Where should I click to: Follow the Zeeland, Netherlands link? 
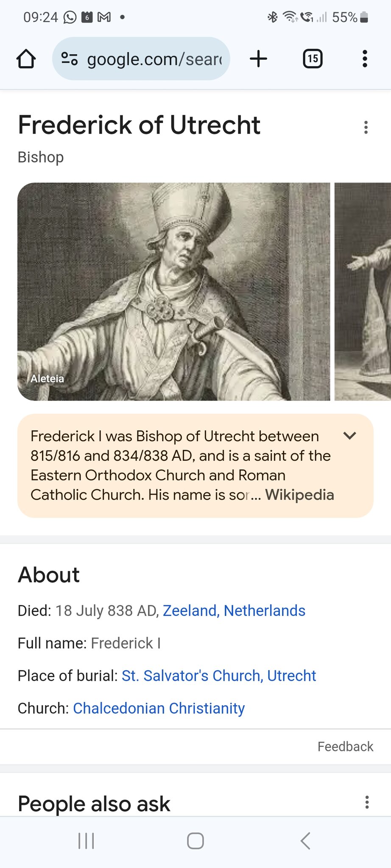coord(234,610)
